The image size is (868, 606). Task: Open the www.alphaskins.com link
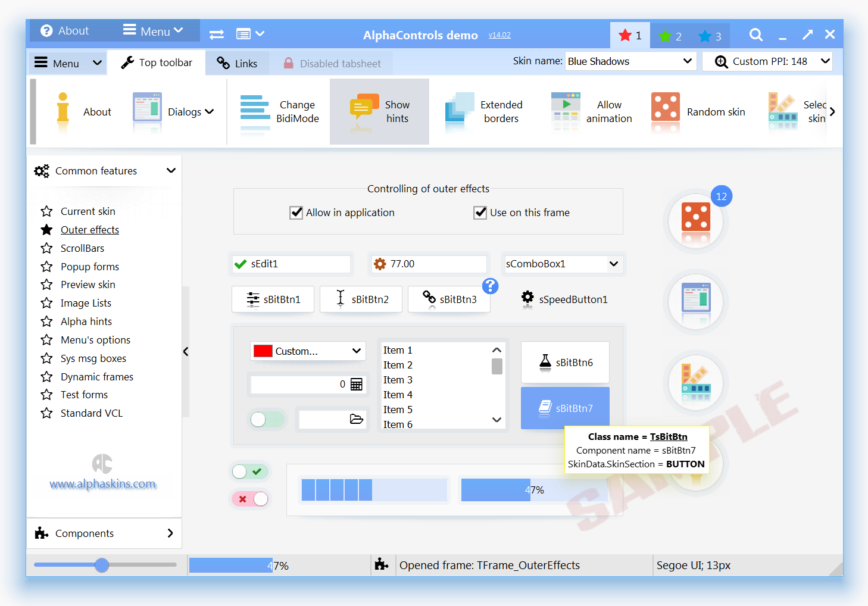(102, 484)
